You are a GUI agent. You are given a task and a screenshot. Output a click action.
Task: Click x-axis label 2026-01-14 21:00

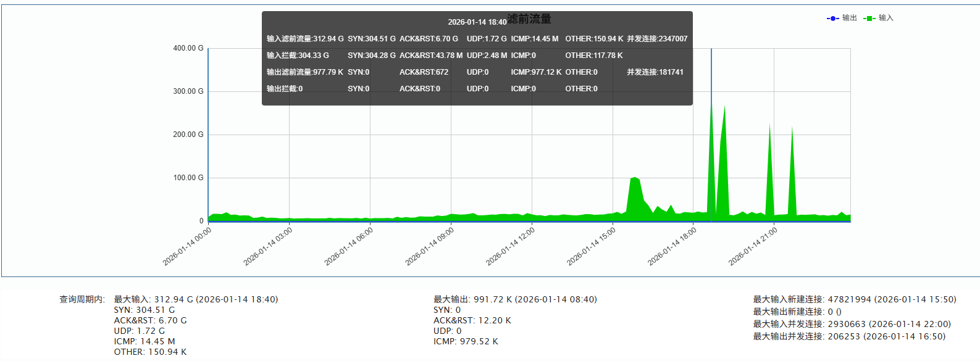753,246
